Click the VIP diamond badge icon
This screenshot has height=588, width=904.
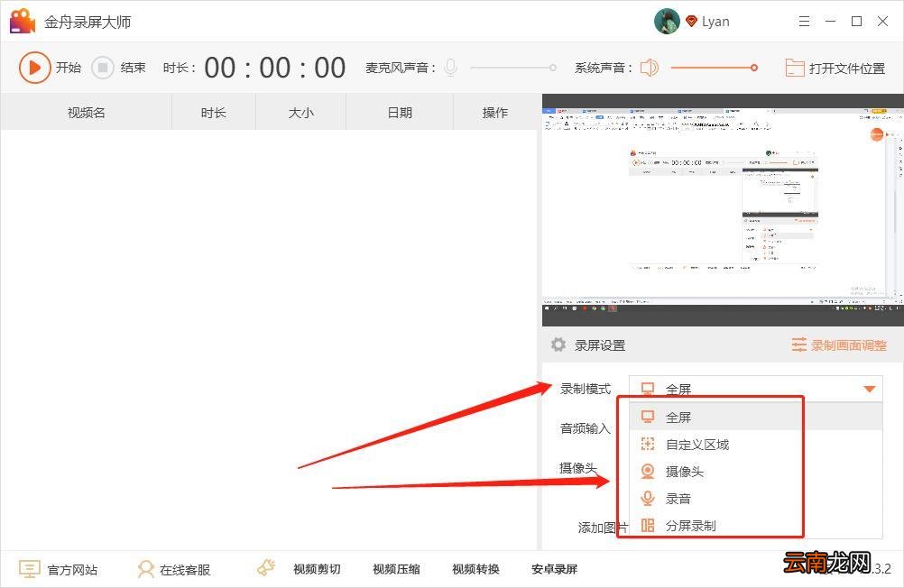point(691,22)
